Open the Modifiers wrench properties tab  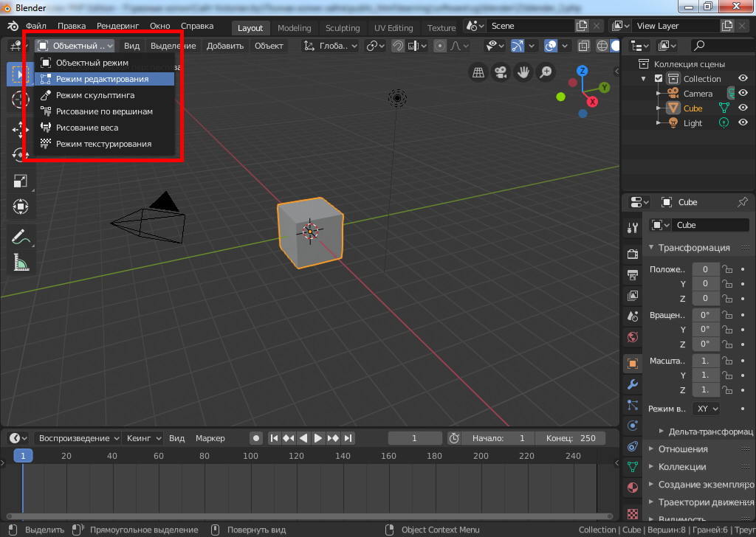tap(633, 384)
